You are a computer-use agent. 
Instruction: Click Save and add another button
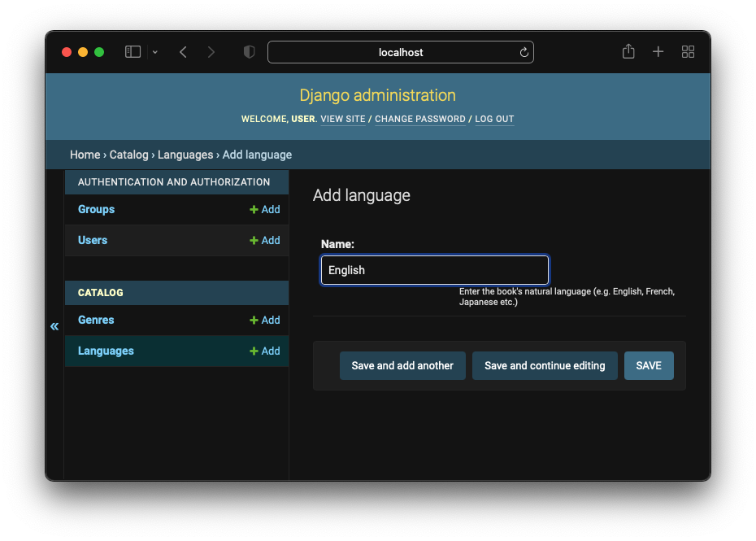[402, 365]
